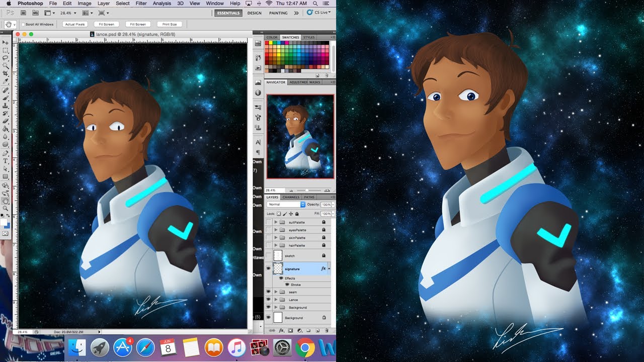Hide the locked Background layer
The image size is (644, 362).
(x=268, y=318)
